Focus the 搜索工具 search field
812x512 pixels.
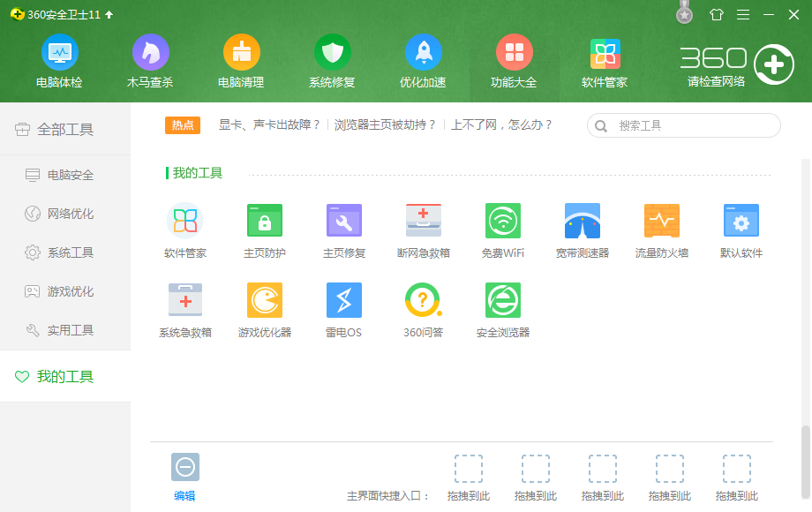click(x=683, y=126)
